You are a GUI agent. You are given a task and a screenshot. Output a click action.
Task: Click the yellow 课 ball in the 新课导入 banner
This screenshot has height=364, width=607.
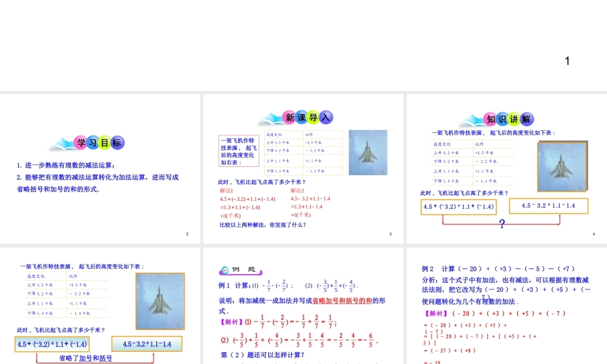coord(301,116)
